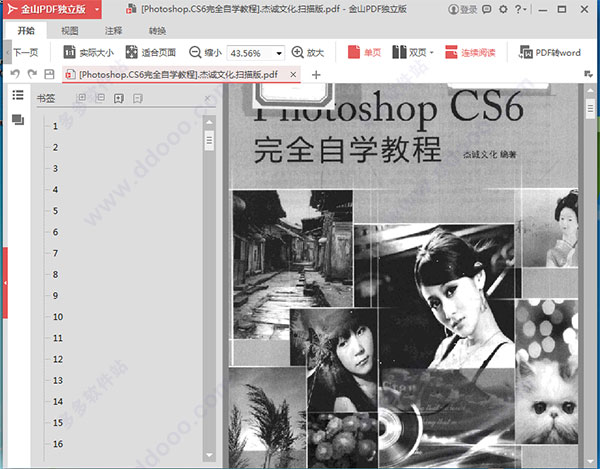The image size is (600, 469).
Task: Open bookmark 9
Action: pyautogui.click(x=55, y=296)
